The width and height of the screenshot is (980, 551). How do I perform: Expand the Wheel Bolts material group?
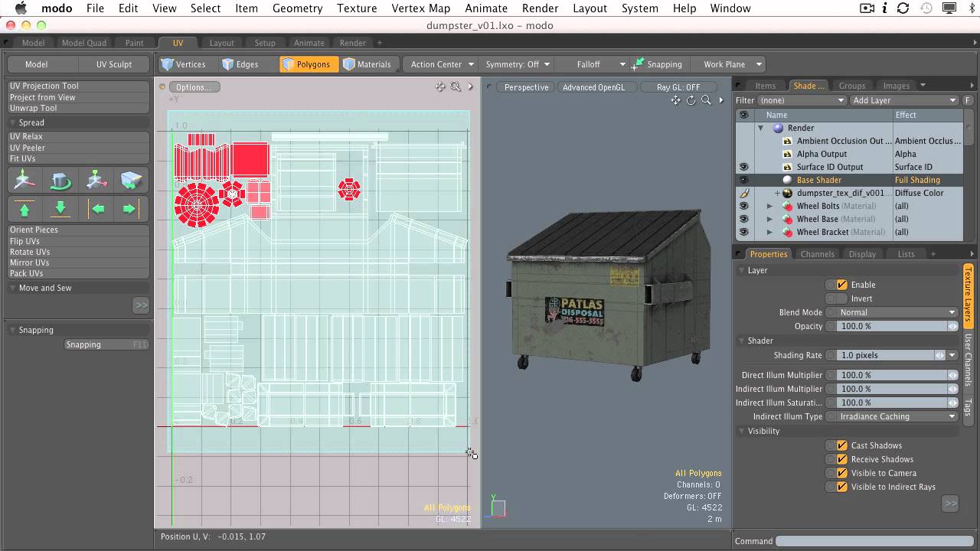click(769, 206)
